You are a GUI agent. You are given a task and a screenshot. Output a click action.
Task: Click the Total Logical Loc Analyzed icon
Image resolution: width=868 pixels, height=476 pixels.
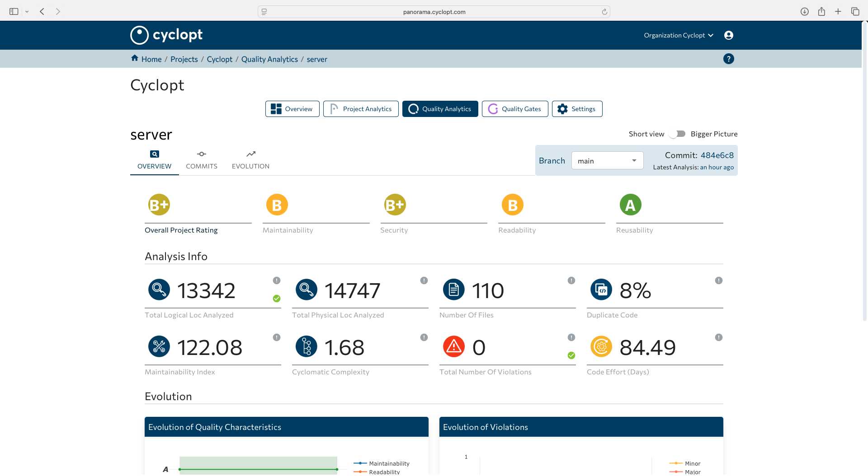[159, 289]
